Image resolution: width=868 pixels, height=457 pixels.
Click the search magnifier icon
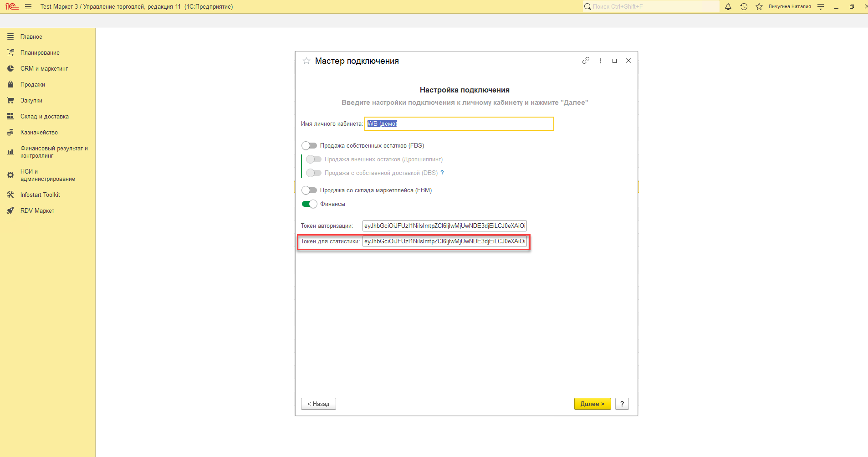[587, 7]
